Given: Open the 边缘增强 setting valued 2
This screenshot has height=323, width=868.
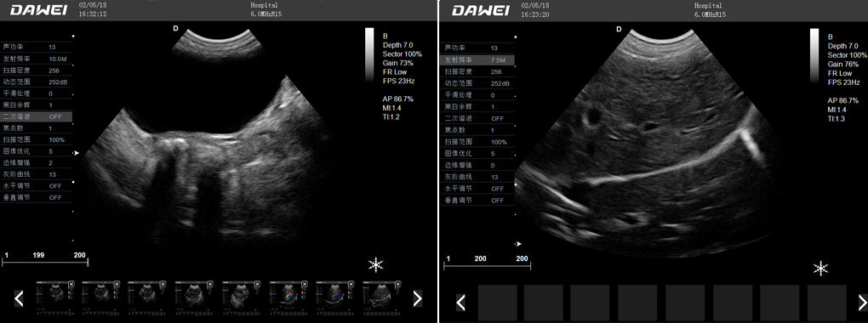Looking at the screenshot, I should click(x=37, y=163).
